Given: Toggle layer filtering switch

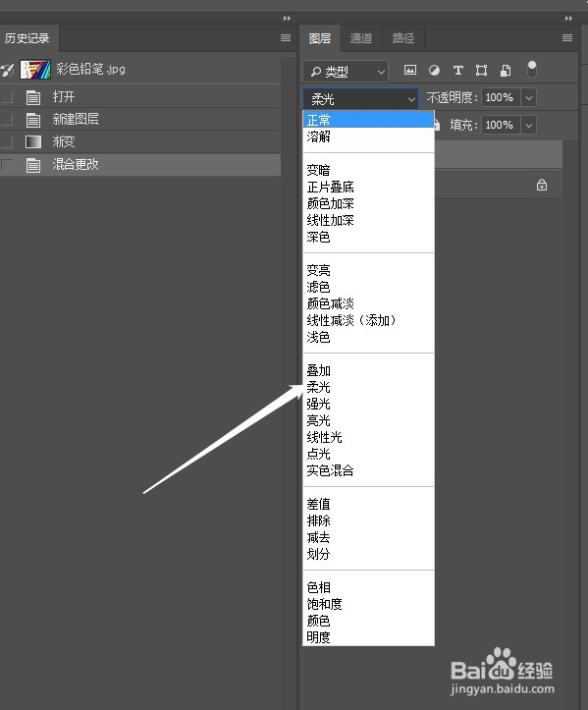Looking at the screenshot, I should pyautogui.click(x=532, y=70).
